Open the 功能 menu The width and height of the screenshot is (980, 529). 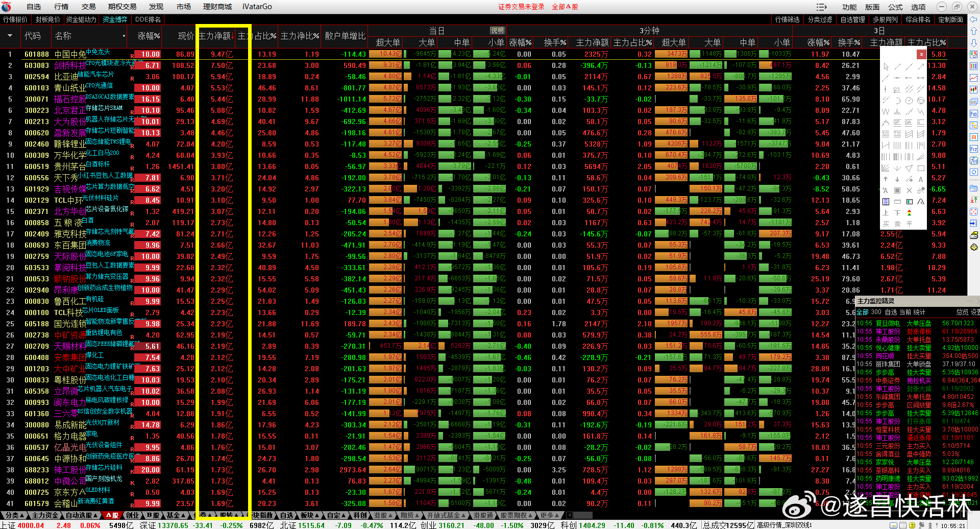pyautogui.click(x=849, y=7)
